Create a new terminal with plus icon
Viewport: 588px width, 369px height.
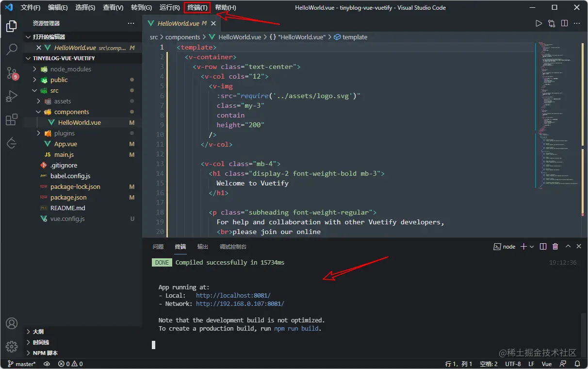[x=523, y=247]
